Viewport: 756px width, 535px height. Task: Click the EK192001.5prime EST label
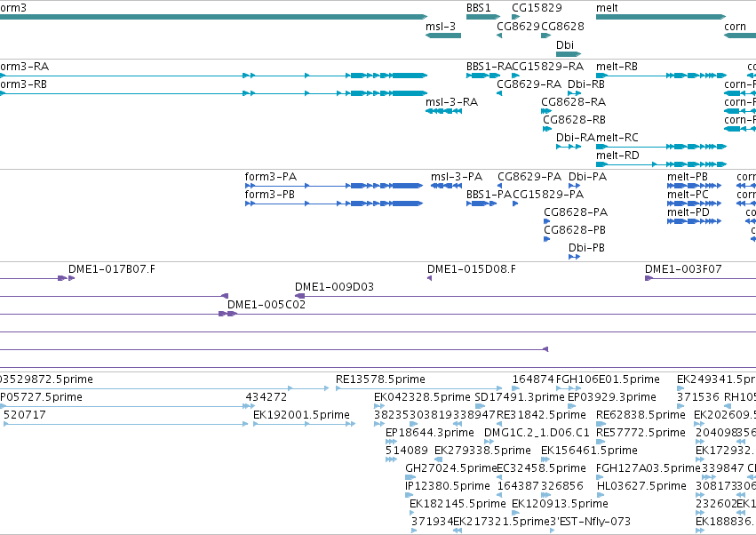302,415
